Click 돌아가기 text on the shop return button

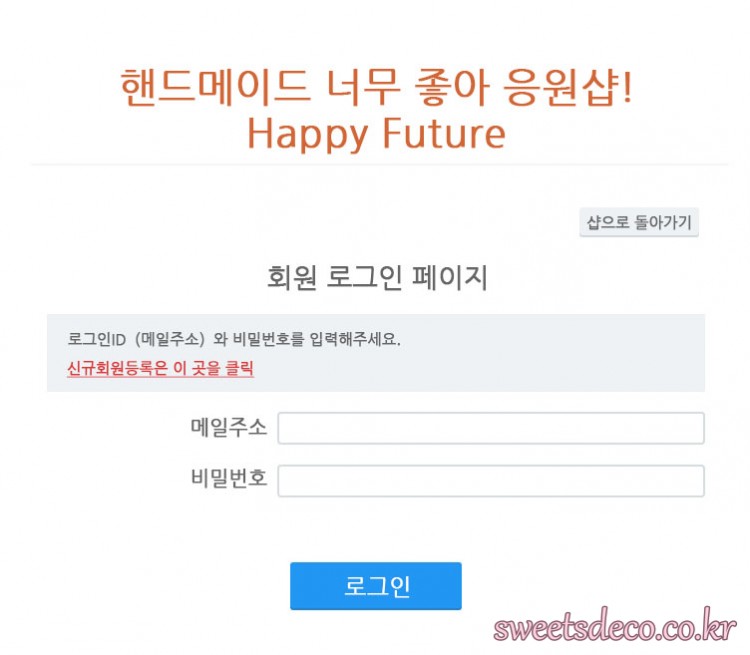(x=663, y=222)
